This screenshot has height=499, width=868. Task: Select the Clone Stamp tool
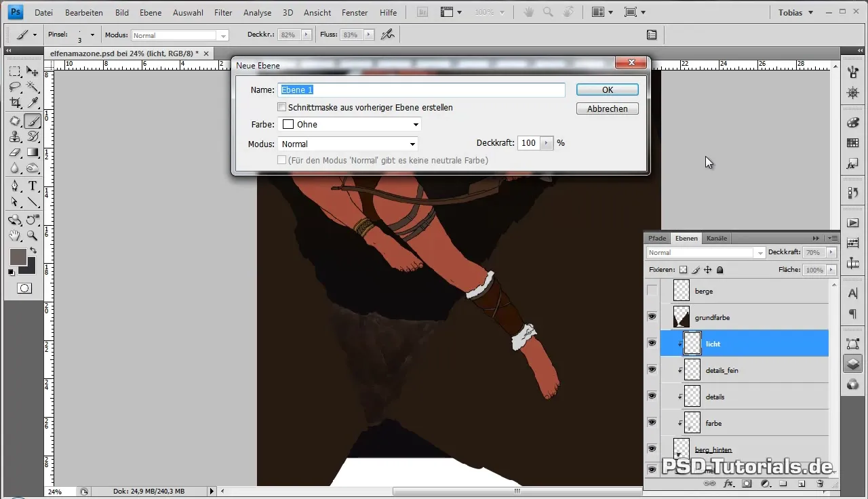tap(15, 136)
